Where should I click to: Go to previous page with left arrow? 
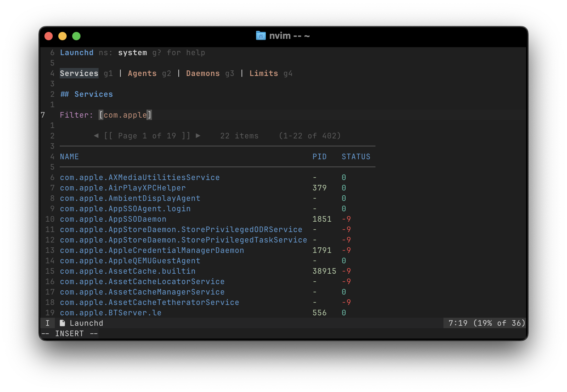click(96, 136)
